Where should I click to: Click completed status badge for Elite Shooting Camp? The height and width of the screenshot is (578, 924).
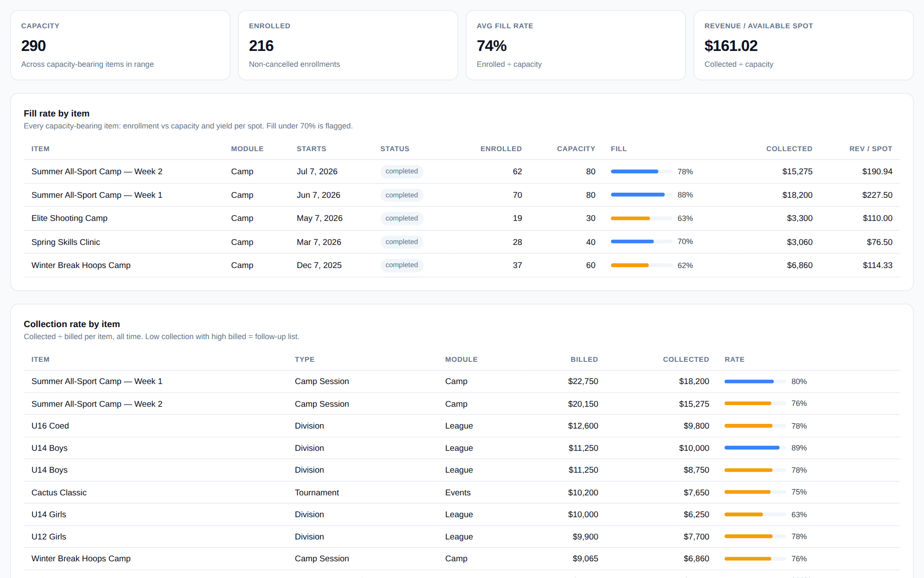pyautogui.click(x=402, y=218)
